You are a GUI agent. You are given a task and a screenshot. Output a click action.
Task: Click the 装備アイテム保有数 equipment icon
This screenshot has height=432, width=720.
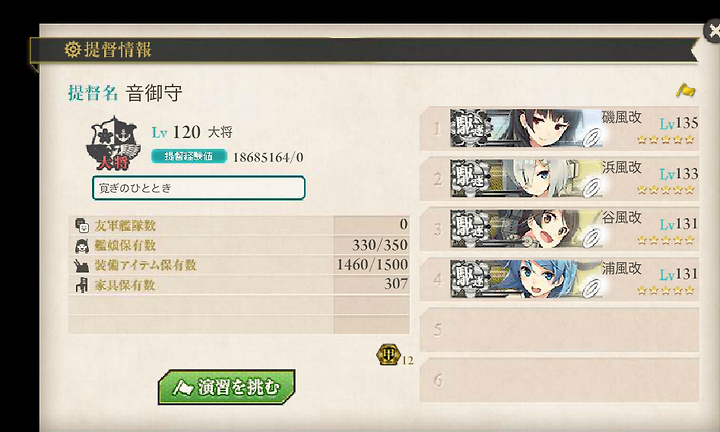point(82,265)
